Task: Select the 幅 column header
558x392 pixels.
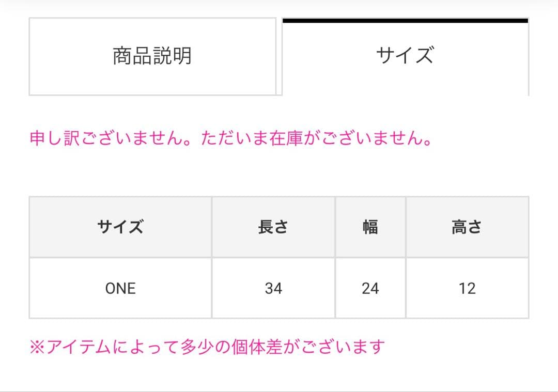Action: (370, 227)
